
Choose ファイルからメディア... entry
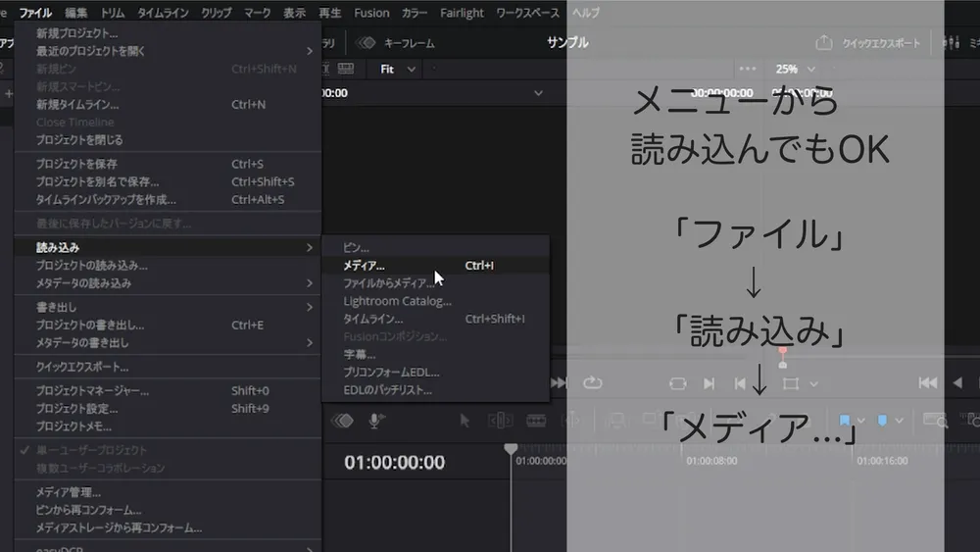tap(436, 283)
